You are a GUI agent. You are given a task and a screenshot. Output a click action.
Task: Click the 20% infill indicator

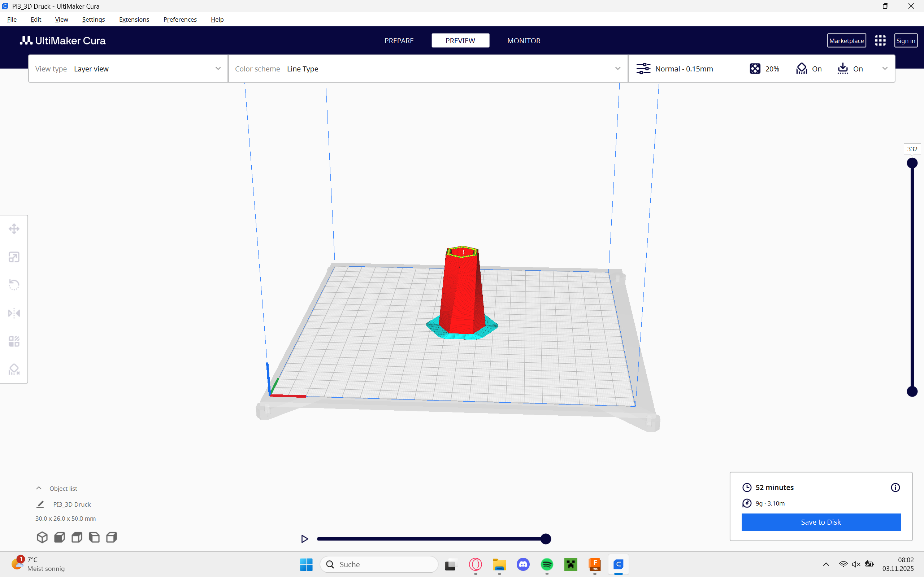tap(765, 69)
